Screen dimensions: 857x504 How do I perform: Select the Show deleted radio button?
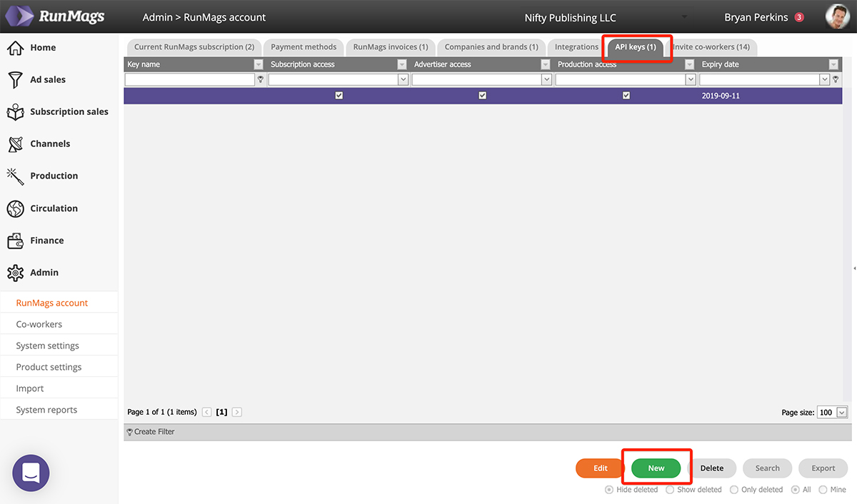pyautogui.click(x=670, y=490)
